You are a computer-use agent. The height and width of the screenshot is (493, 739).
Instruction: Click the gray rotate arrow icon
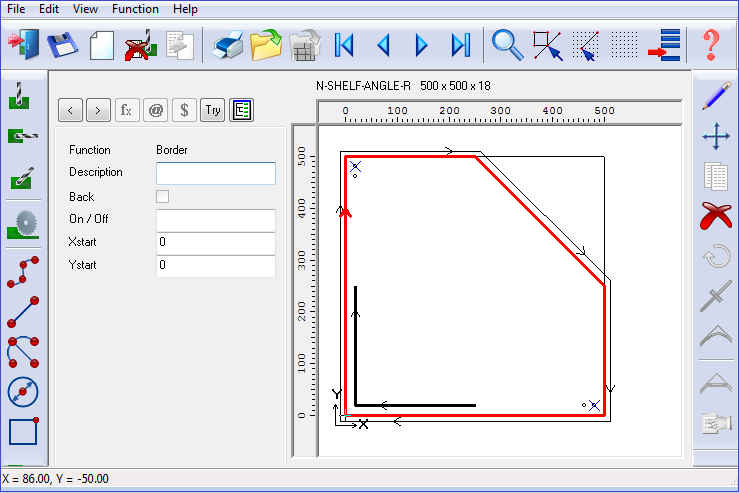pos(716,256)
